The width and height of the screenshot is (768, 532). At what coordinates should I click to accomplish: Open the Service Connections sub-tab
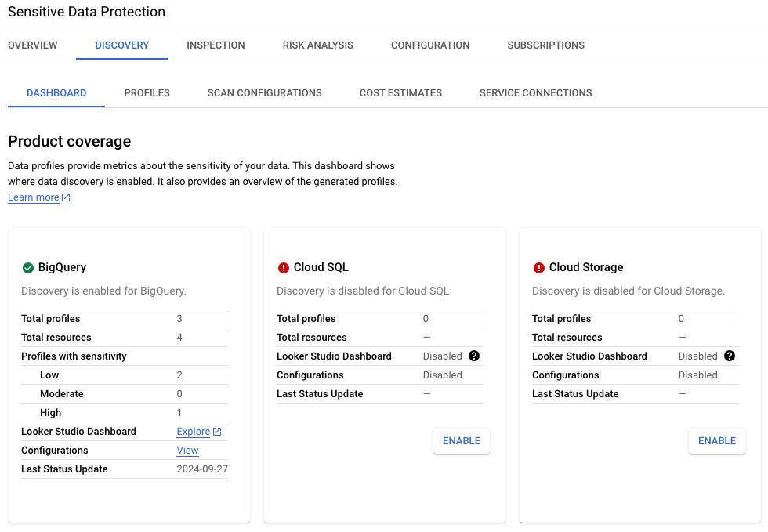point(536,93)
